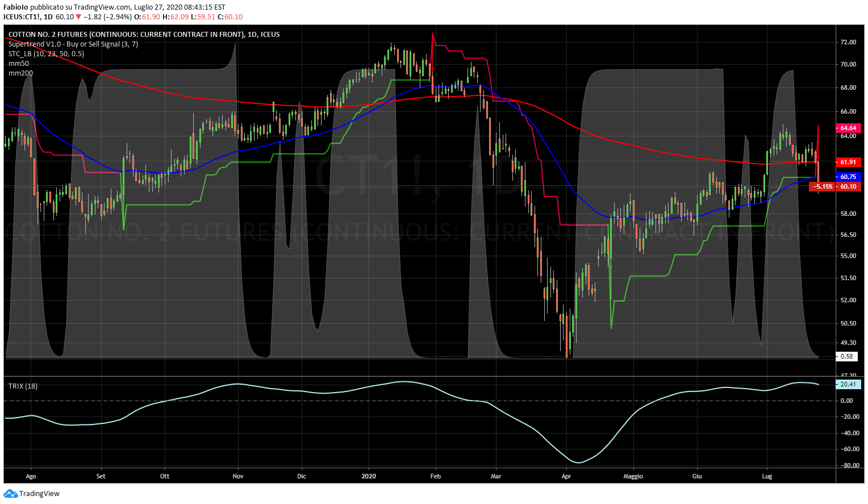868x504 pixels.
Task: Click the 61.91 red price tag
Action: [x=848, y=163]
